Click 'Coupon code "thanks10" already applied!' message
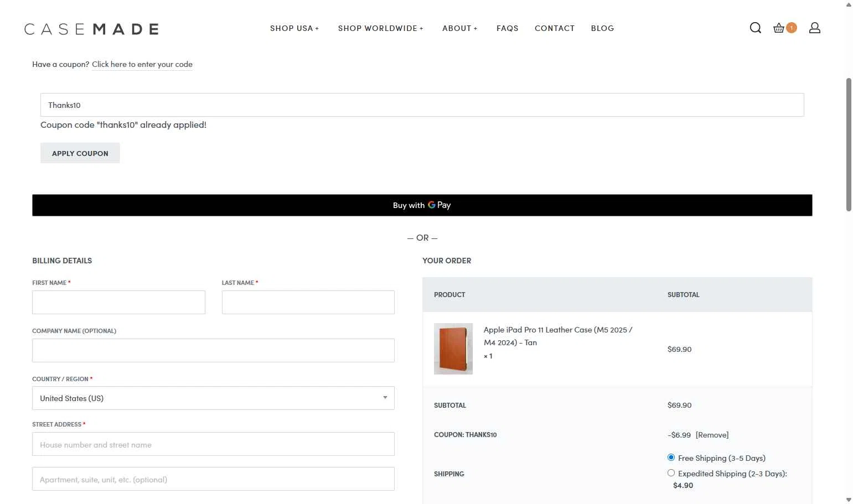 pos(123,125)
